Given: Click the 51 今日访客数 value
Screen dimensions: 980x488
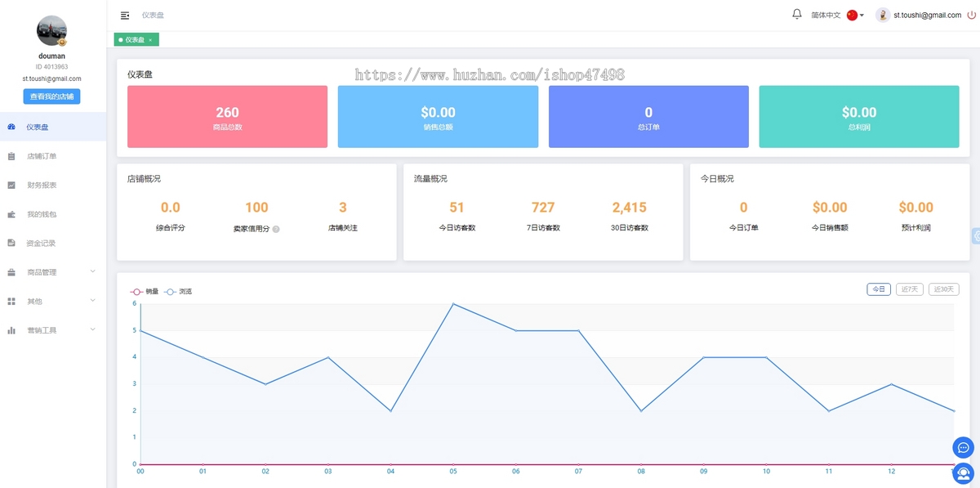Looking at the screenshot, I should 457,208.
